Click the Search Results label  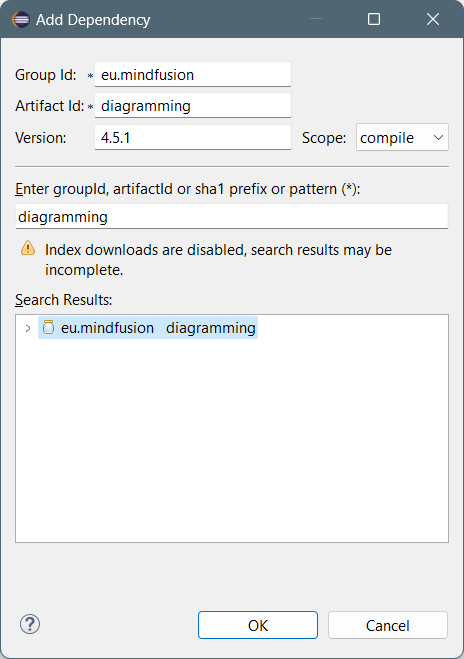(x=63, y=300)
